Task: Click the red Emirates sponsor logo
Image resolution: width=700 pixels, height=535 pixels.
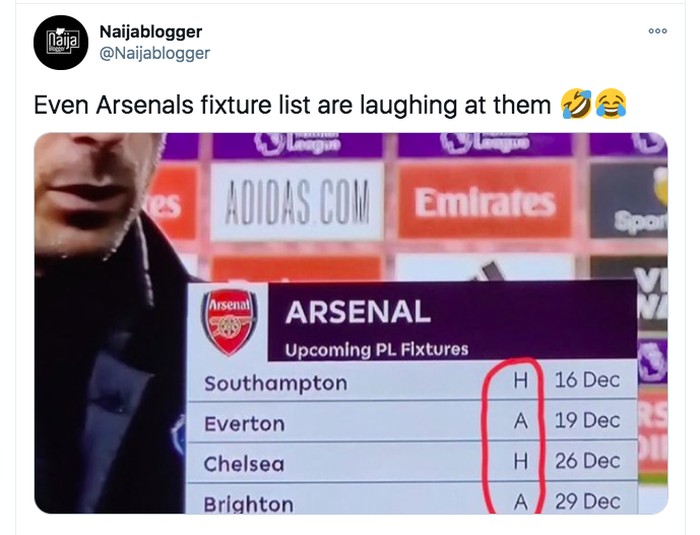Action: point(485,204)
